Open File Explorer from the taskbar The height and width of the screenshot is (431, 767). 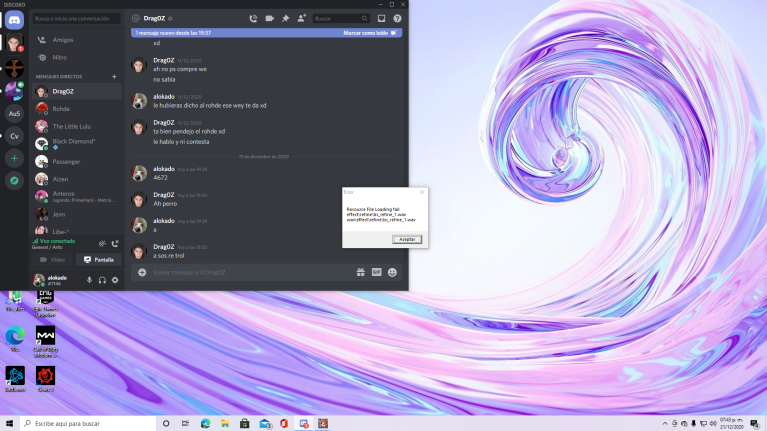point(225,423)
